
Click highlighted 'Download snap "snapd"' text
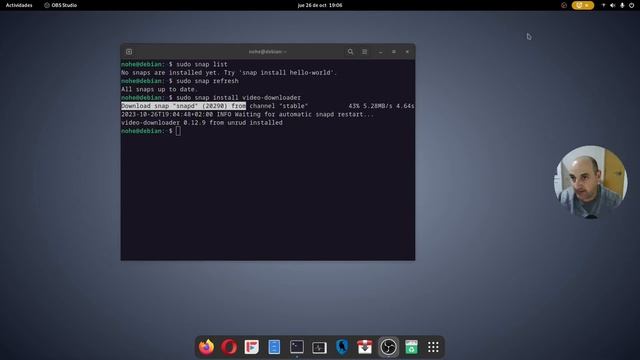click(183, 106)
